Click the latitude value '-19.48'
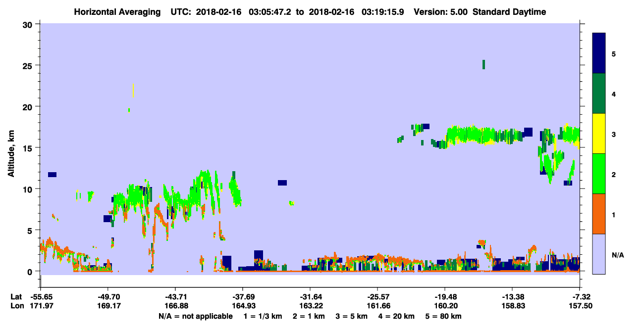Viewport: 644px width, 330px height. click(x=445, y=297)
